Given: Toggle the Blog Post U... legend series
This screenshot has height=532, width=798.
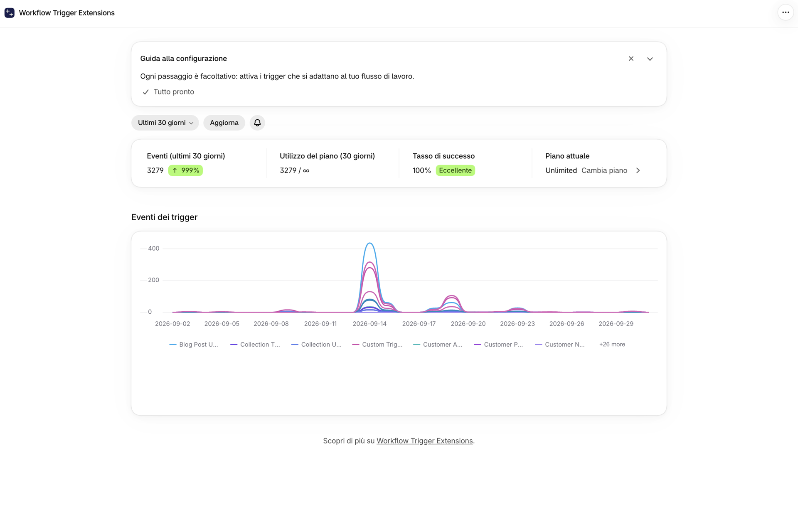Looking at the screenshot, I should click(194, 345).
